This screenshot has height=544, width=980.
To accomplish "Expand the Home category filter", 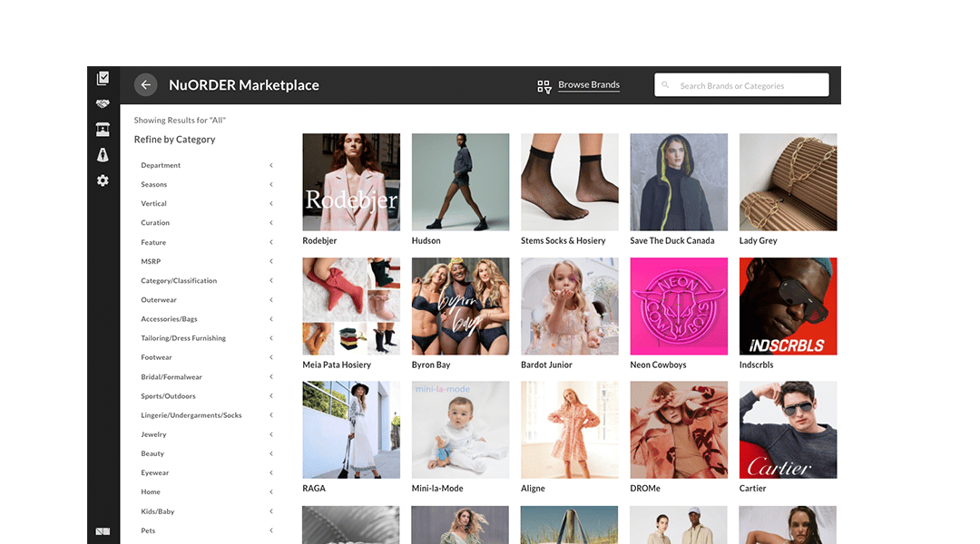I will point(206,492).
